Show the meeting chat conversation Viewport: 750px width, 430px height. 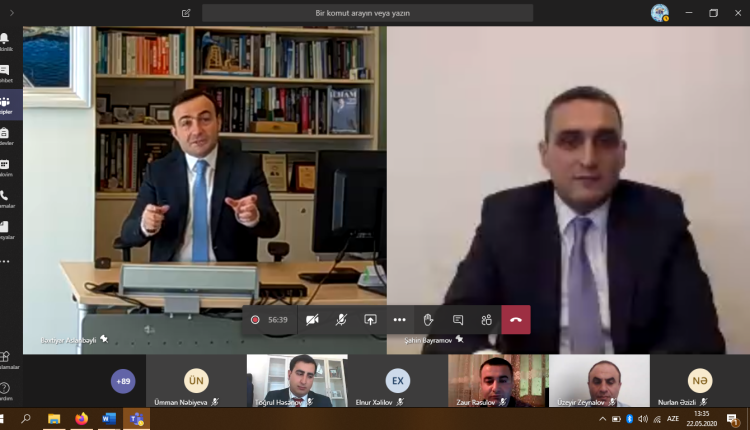click(x=457, y=320)
